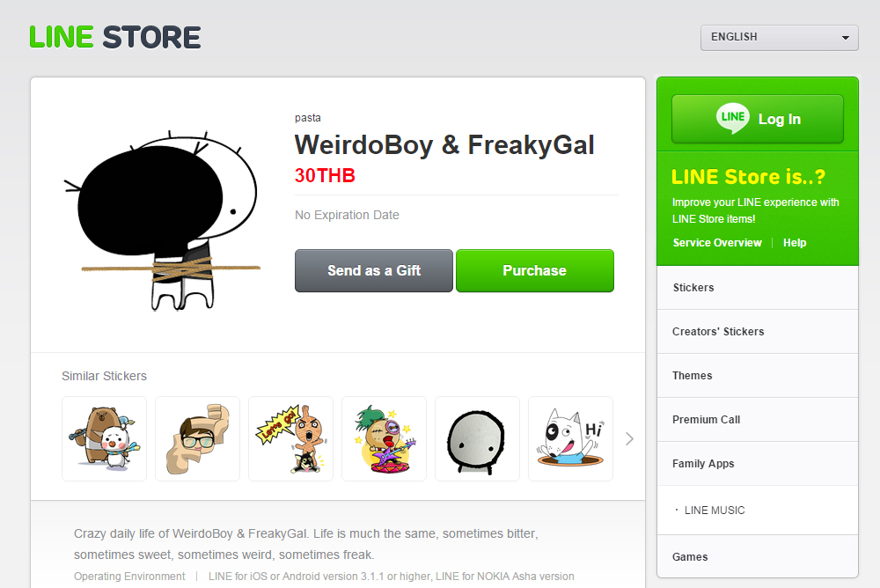Open the Help link
880x588 pixels.
point(795,243)
